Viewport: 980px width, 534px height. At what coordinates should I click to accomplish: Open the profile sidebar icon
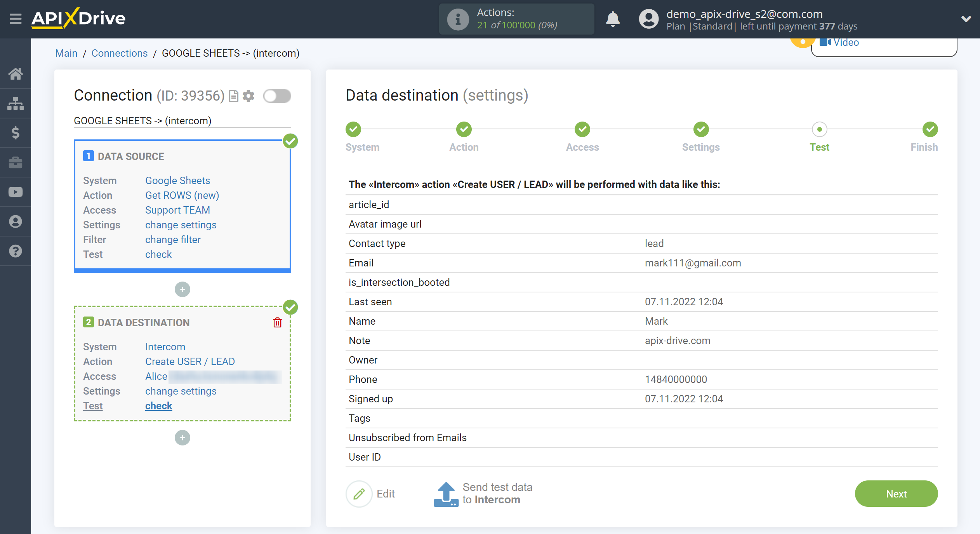[x=16, y=221]
